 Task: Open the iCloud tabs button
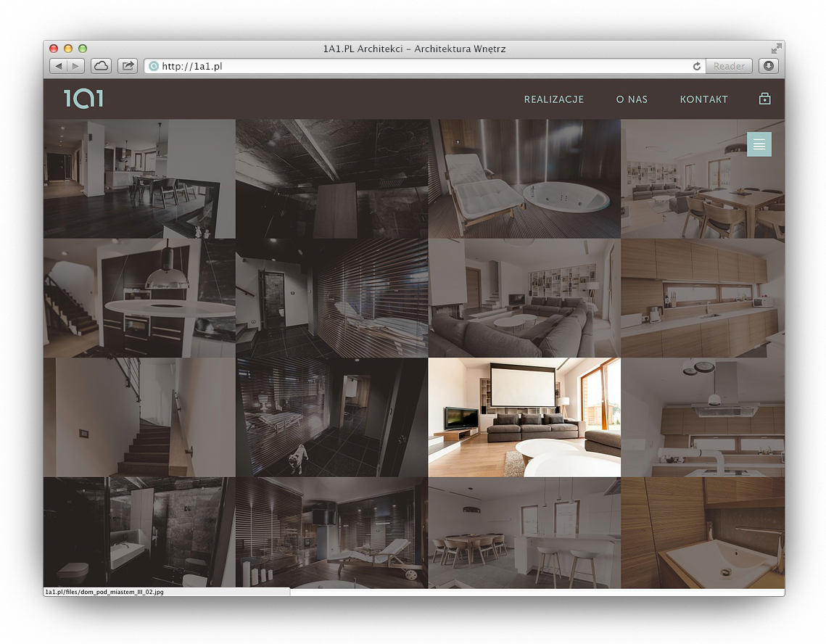click(101, 66)
